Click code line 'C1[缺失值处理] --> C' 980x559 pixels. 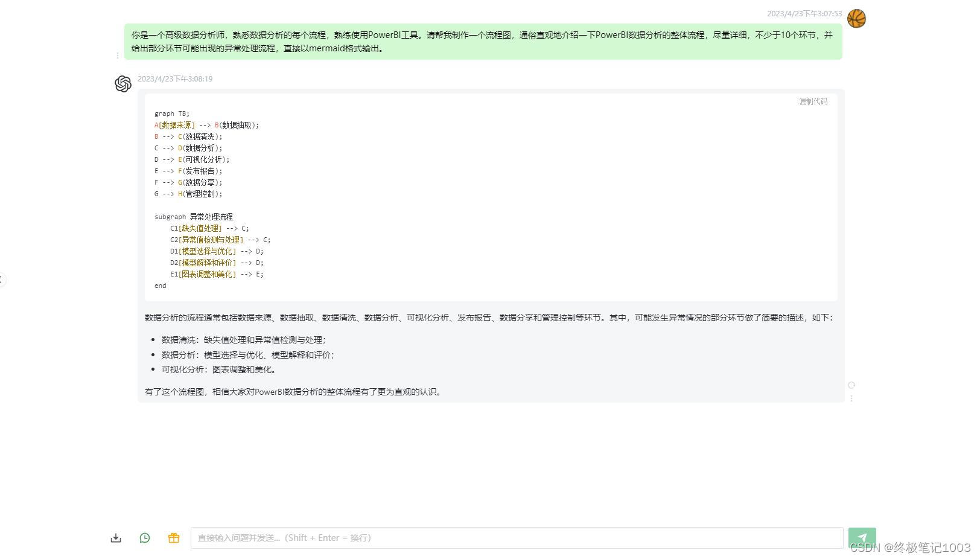[x=209, y=228]
